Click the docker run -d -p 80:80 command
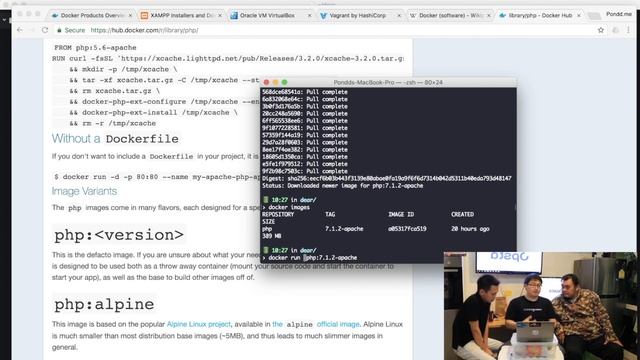 click(157, 177)
